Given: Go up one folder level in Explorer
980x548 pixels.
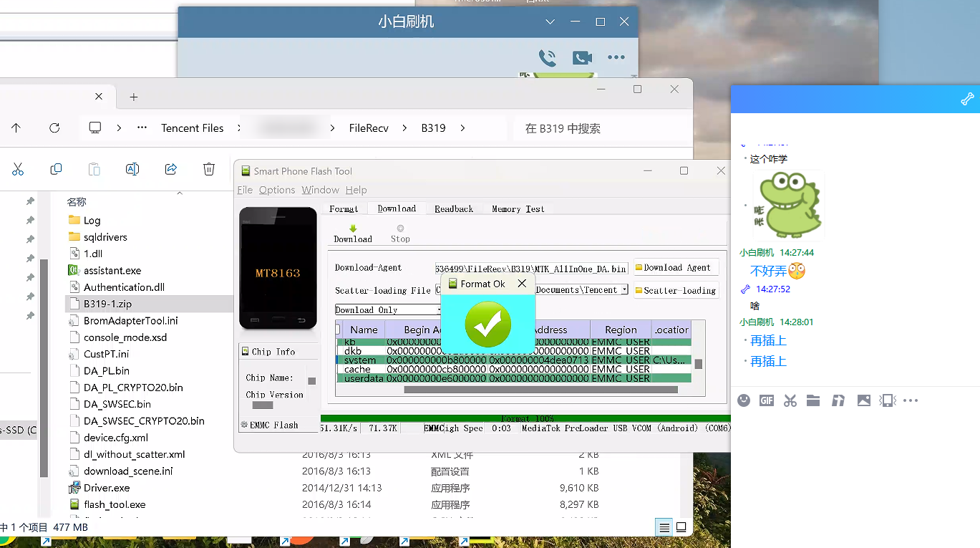Looking at the screenshot, I should coord(16,128).
